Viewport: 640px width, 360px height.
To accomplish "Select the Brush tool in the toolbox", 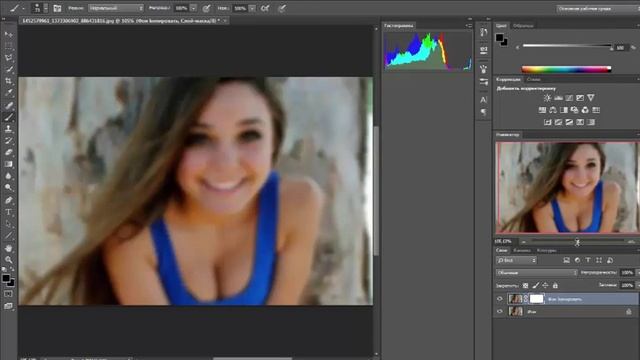I will point(9,117).
